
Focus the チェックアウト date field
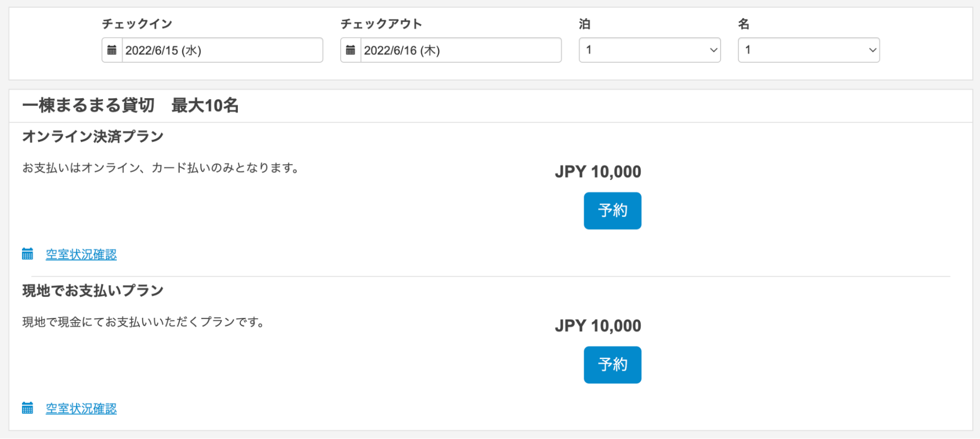460,50
